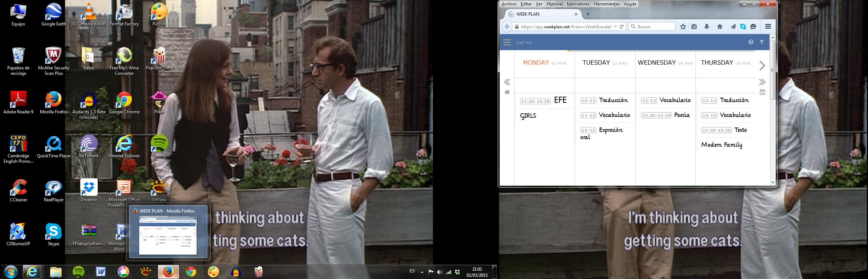Open Google Chrome from the taskbar
The image size is (868, 279).
tap(191, 272)
